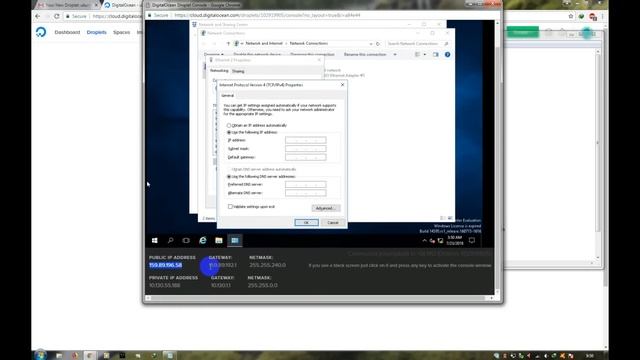Click the private IP address value
Viewport: 640px width, 360px height.
click(x=164, y=285)
